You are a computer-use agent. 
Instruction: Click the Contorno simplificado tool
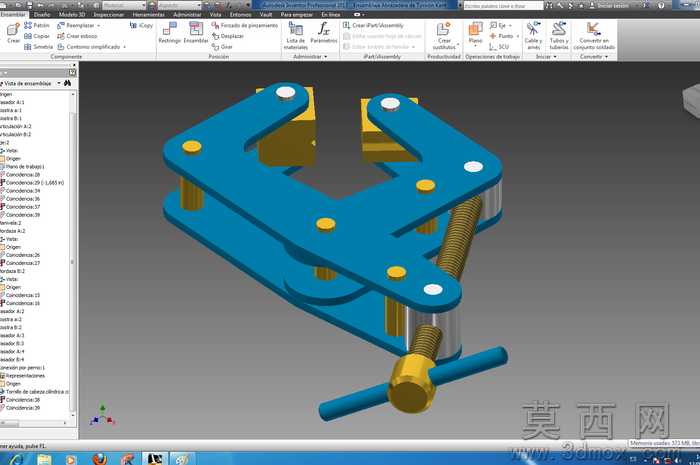(x=88, y=47)
